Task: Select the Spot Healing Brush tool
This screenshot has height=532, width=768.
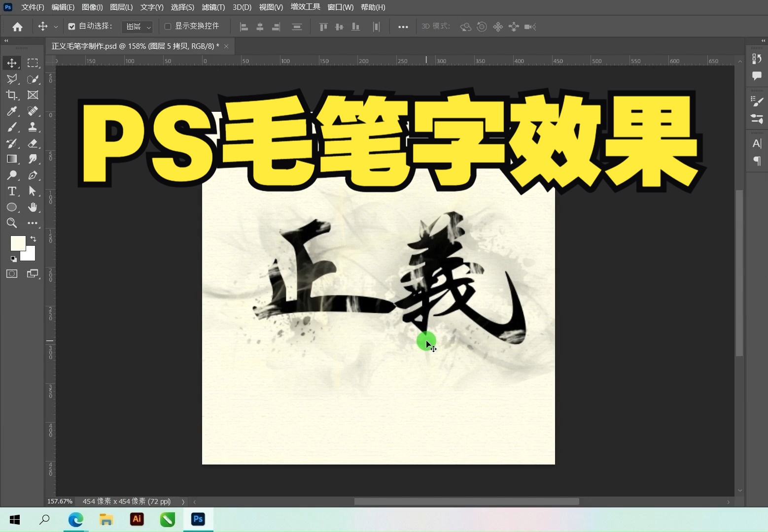Action: (x=33, y=111)
